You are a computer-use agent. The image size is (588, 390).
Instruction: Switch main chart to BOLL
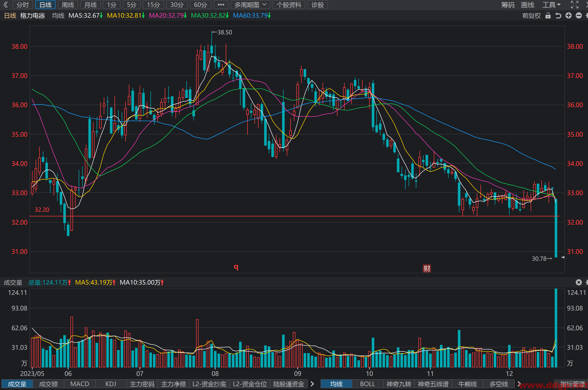tap(367, 384)
